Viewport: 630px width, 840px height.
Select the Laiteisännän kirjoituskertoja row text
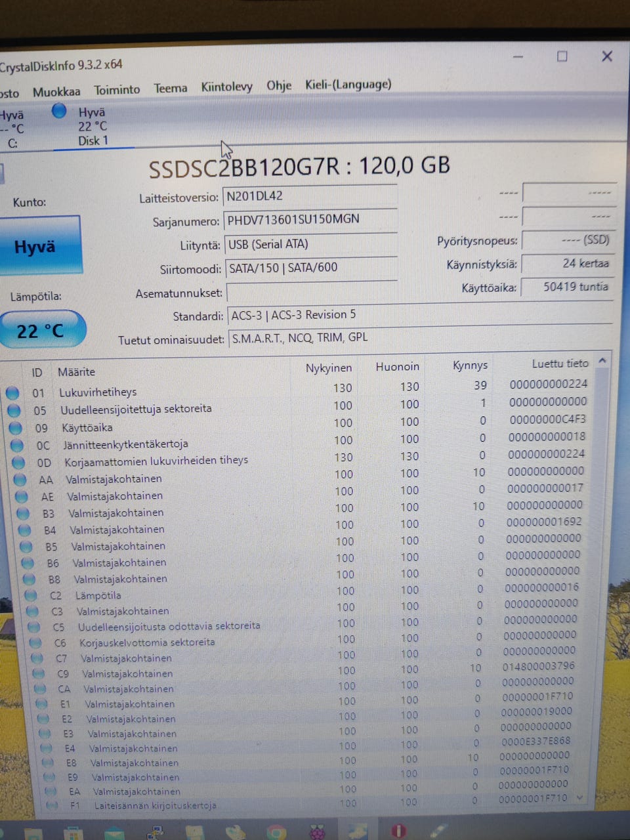coord(155,805)
